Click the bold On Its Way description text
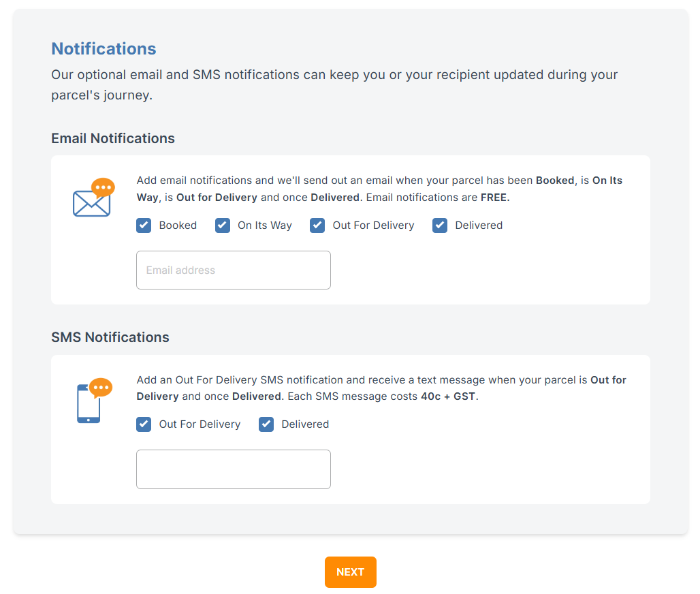This screenshot has width=700, height=594. 607,181
